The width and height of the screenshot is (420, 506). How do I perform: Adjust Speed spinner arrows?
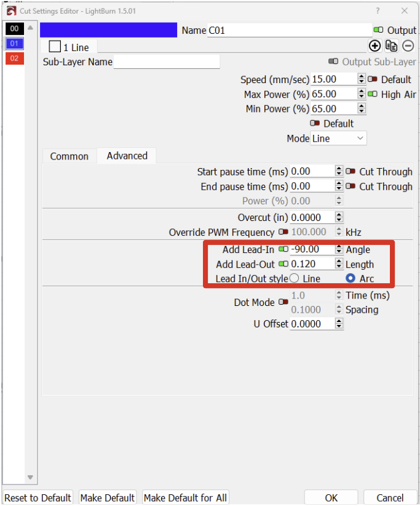coord(362,79)
